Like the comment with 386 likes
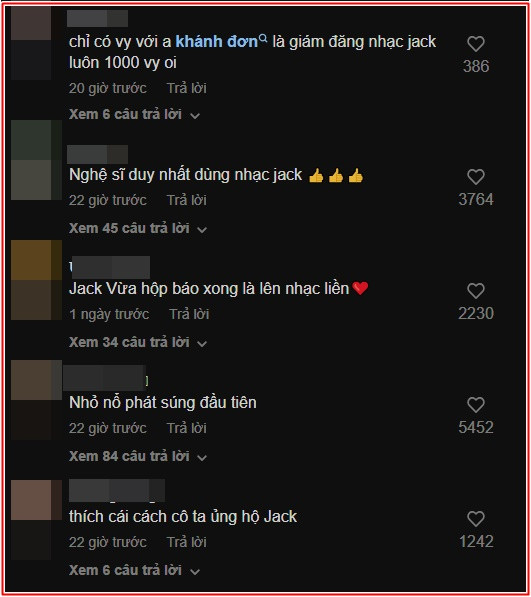Screen dimensions: 531x597 pos(475,44)
